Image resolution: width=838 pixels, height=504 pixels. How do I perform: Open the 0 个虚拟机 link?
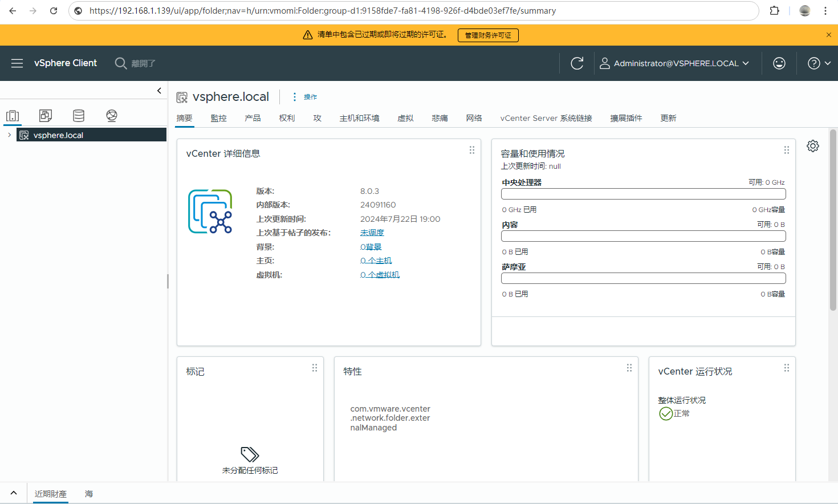pyautogui.click(x=380, y=275)
